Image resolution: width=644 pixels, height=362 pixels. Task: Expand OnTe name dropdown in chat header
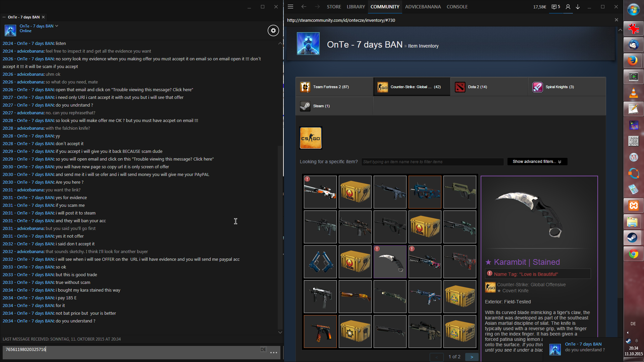57,26
